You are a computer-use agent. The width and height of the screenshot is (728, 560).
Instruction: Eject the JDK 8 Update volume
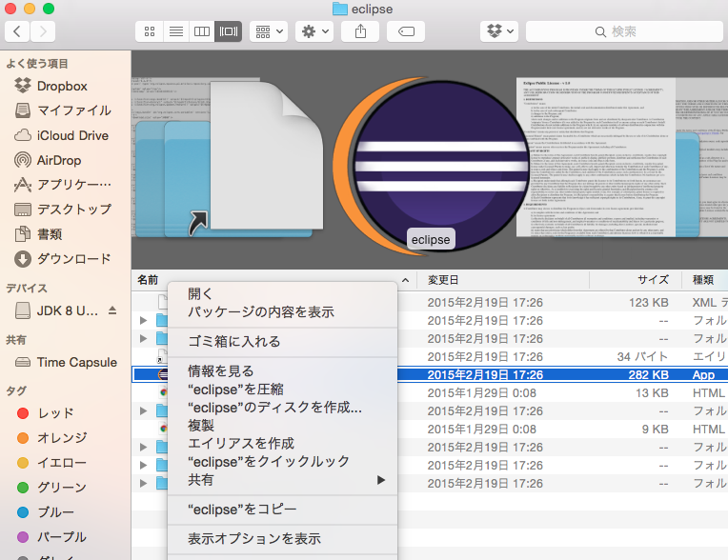pos(112,310)
